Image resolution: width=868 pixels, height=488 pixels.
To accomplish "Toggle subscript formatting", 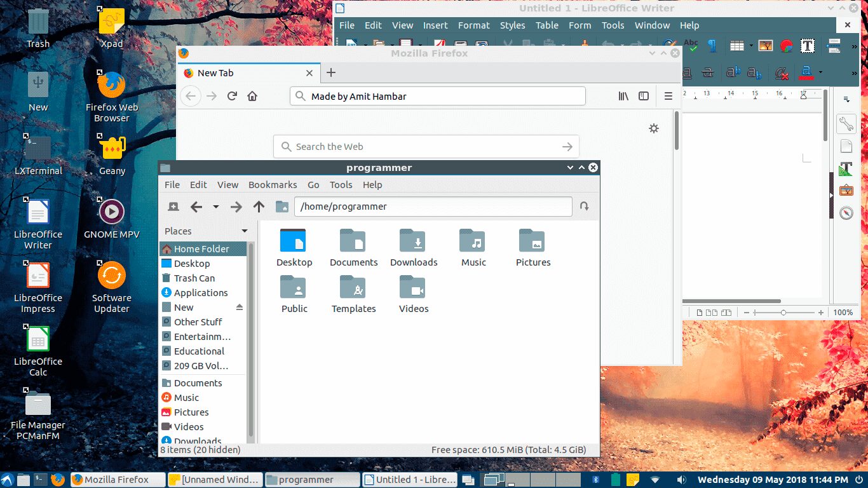I will [754, 72].
